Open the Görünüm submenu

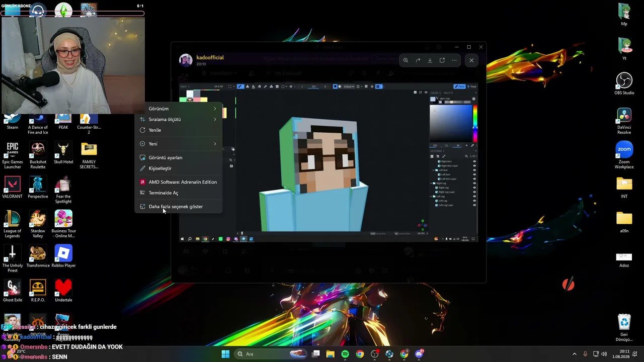179,109
